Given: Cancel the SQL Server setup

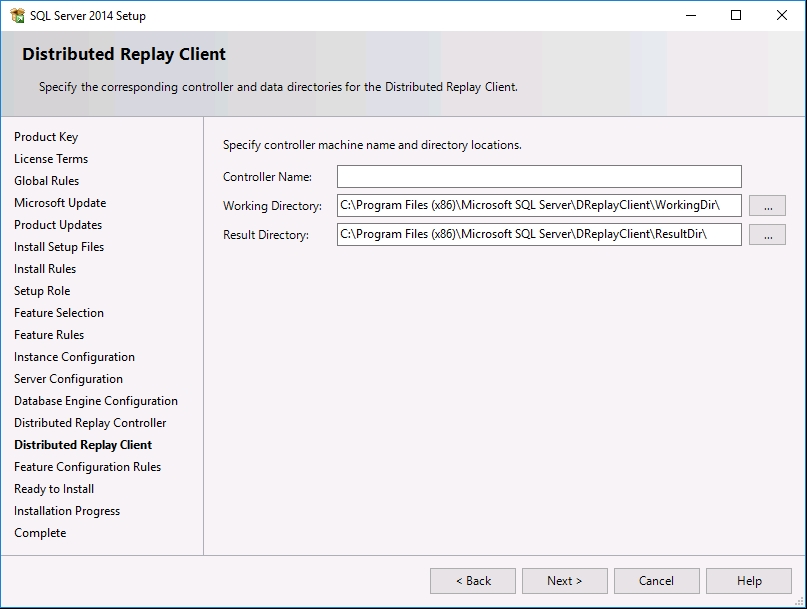Looking at the screenshot, I should [x=657, y=581].
